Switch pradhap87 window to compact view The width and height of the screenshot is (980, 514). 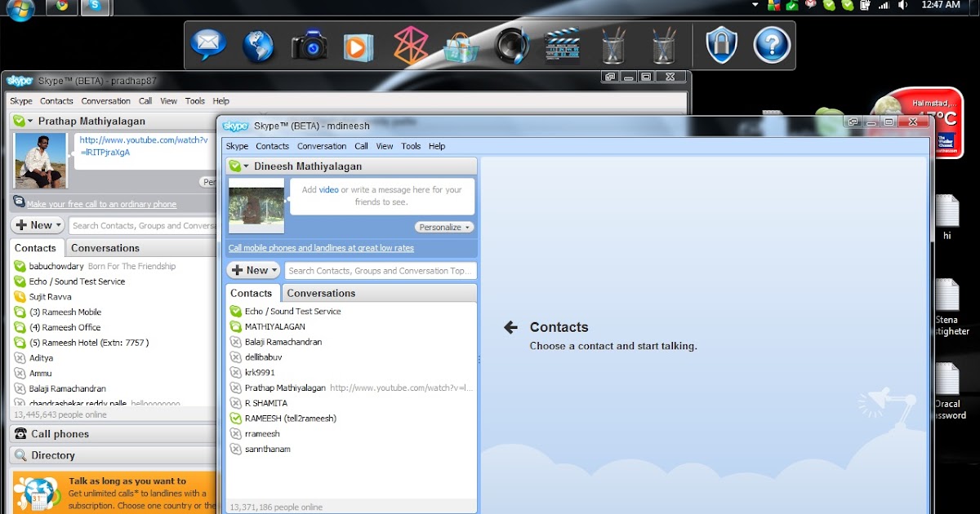click(x=609, y=77)
